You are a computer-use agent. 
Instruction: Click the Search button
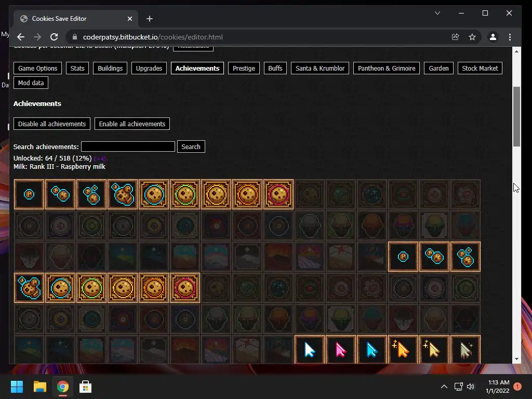(x=191, y=147)
